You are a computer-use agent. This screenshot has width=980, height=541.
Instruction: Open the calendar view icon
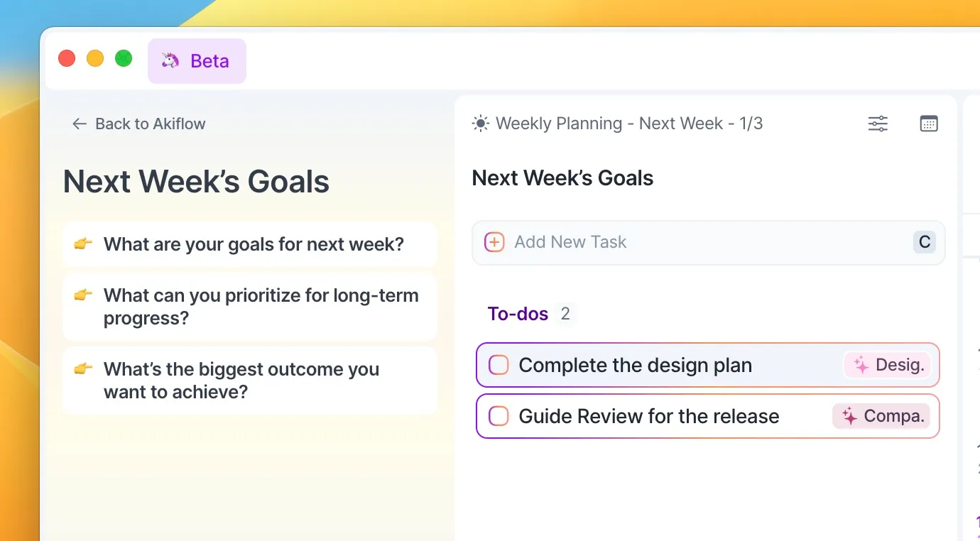point(929,124)
